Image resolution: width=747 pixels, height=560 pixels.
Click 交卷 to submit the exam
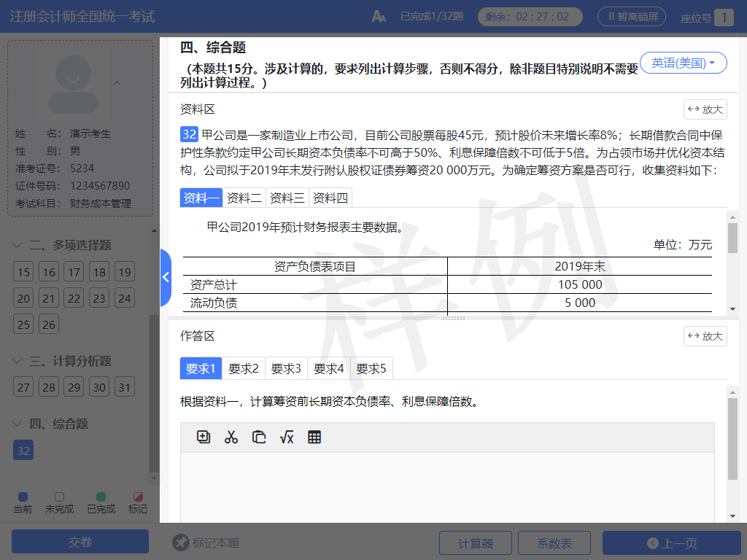point(80,541)
